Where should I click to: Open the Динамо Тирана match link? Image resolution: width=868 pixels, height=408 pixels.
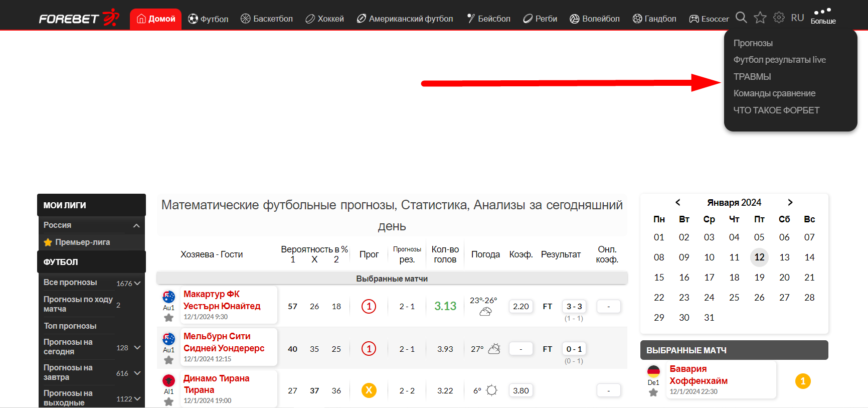216,384
